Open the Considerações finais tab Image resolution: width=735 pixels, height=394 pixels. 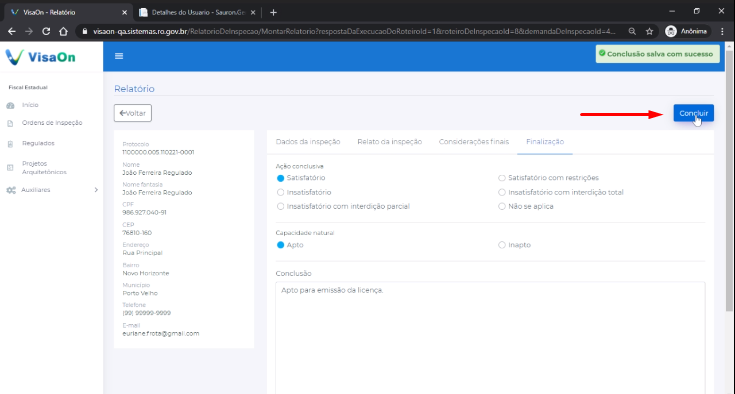pyautogui.click(x=474, y=141)
